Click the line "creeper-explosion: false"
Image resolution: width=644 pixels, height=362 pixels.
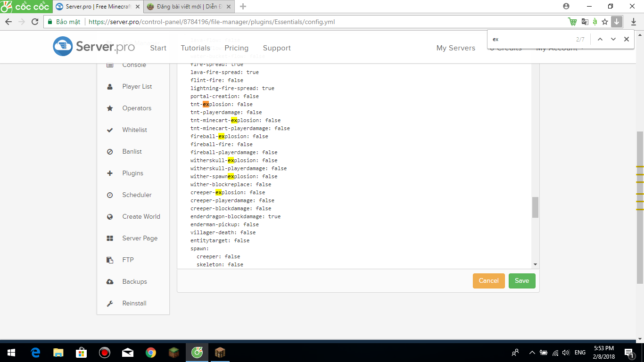click(228, 192)
